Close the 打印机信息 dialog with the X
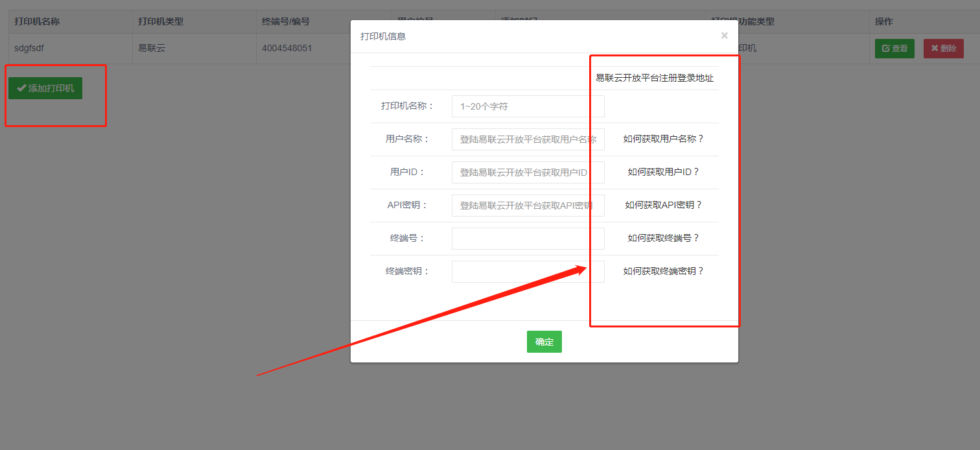 click(724, 36)
